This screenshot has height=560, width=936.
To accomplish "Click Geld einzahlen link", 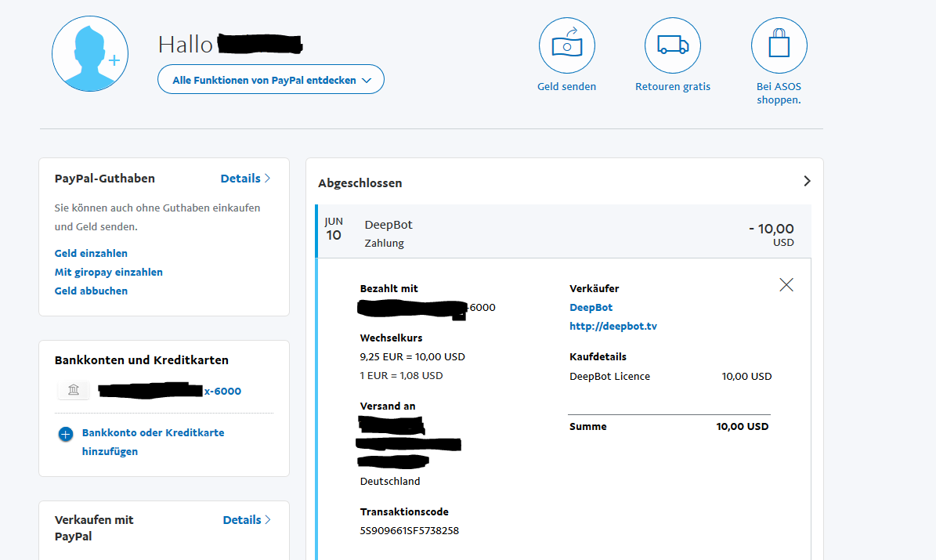I will click(x=91, y=253).
